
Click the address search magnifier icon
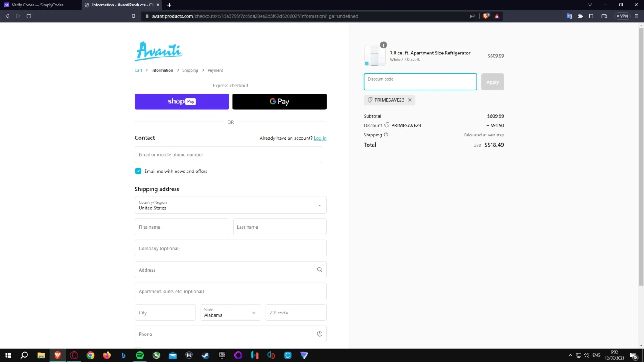coord(319,270)
